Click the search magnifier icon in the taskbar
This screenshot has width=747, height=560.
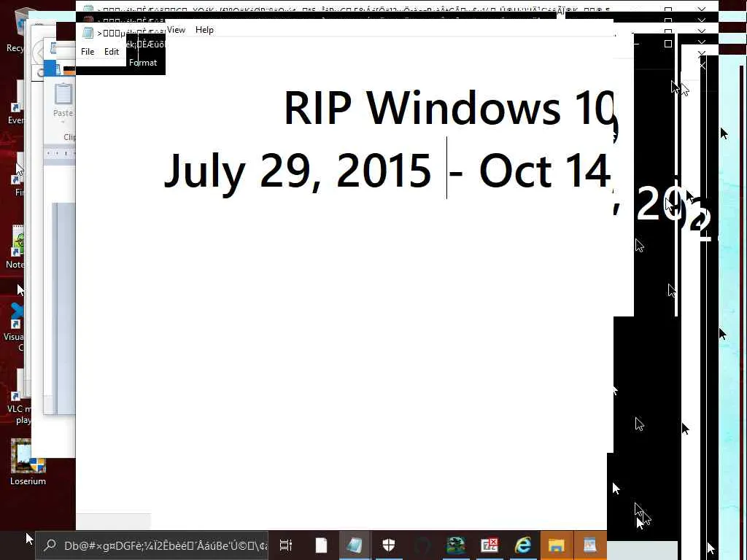coord(50,545)
